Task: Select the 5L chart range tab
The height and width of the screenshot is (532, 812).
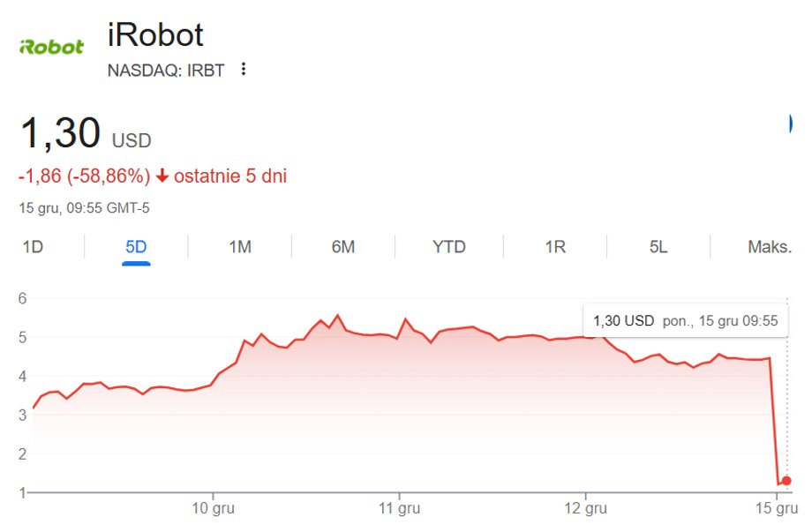Action: pos(658,247)
